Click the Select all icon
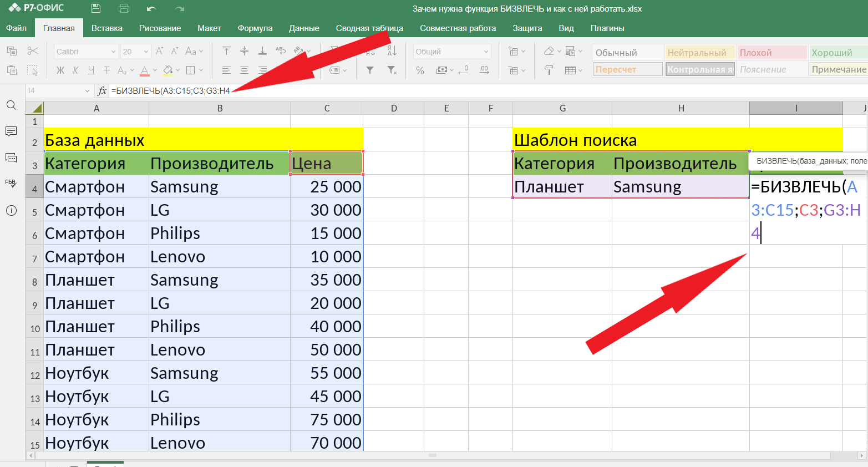Screen dimensions: 868x467 (x=33, y=70)
